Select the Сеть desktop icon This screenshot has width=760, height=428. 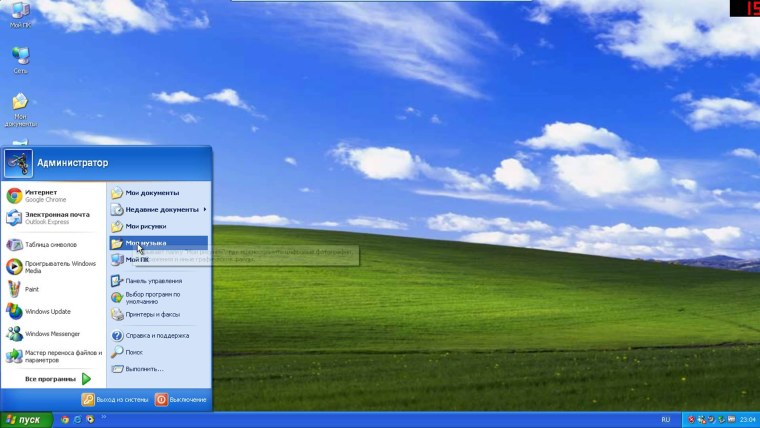click(x=20, y=60)
